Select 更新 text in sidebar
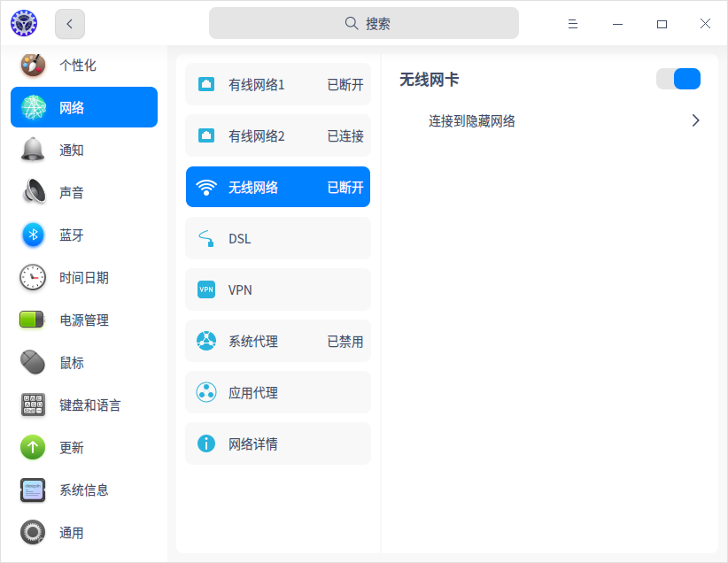The image size is (728, 563). point(72,447)
